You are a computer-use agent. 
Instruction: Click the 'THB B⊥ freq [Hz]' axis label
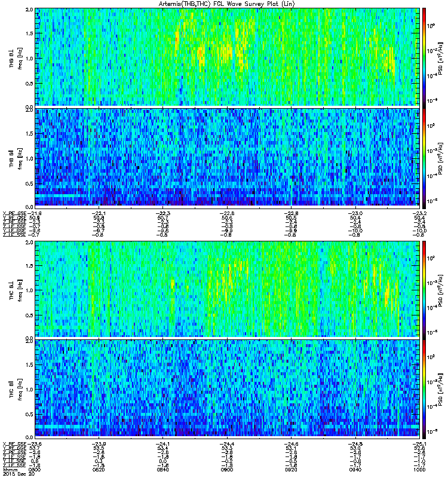point(16,58)
